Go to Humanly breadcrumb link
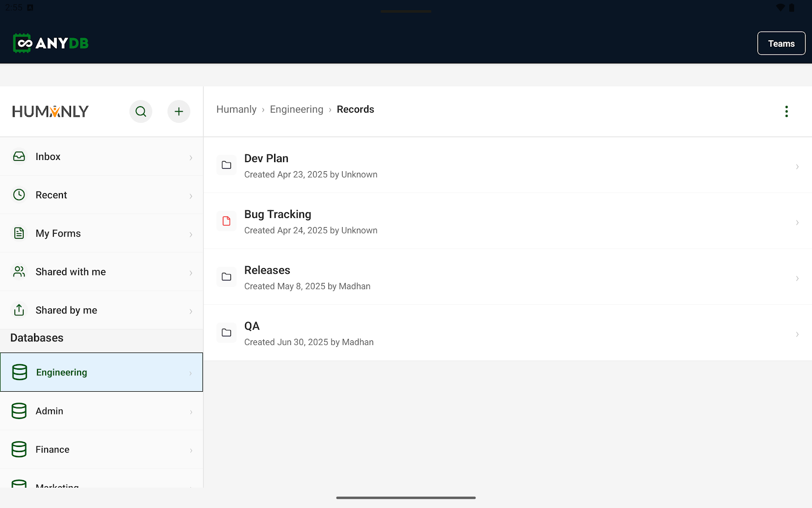 [x=236, y=109]
